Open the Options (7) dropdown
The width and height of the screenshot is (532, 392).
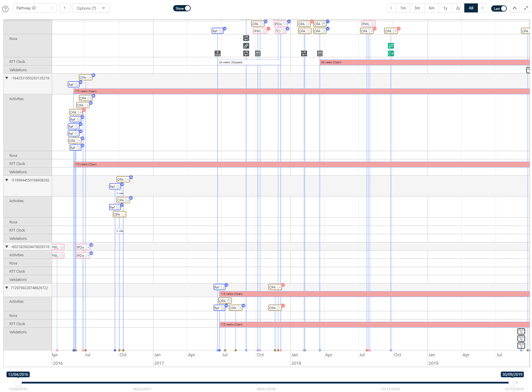click(x=91, y=8)
